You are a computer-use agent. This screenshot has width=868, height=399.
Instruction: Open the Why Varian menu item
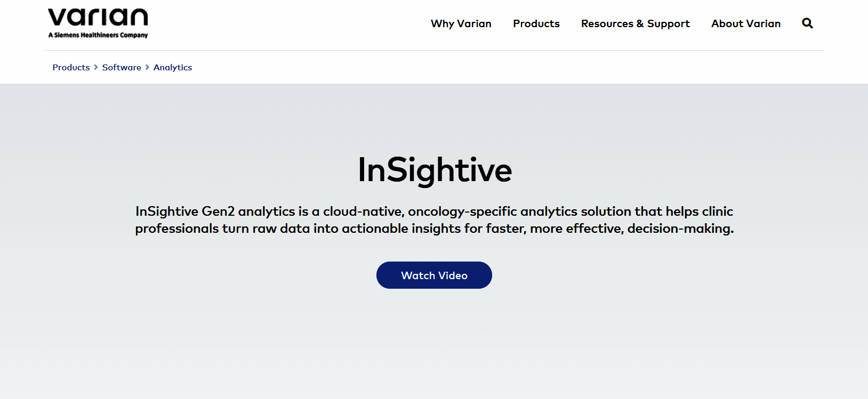point(461,23)
